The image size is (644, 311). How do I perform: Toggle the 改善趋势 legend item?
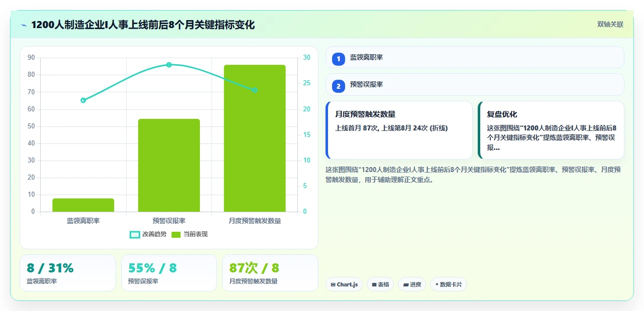(x=149, y=234)
